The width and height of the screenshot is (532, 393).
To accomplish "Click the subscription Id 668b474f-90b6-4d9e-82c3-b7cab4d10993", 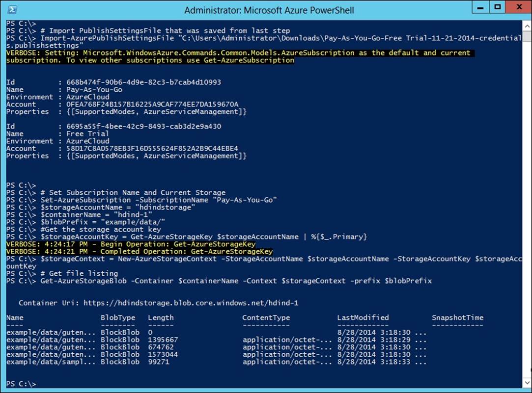I will [143, 82].
